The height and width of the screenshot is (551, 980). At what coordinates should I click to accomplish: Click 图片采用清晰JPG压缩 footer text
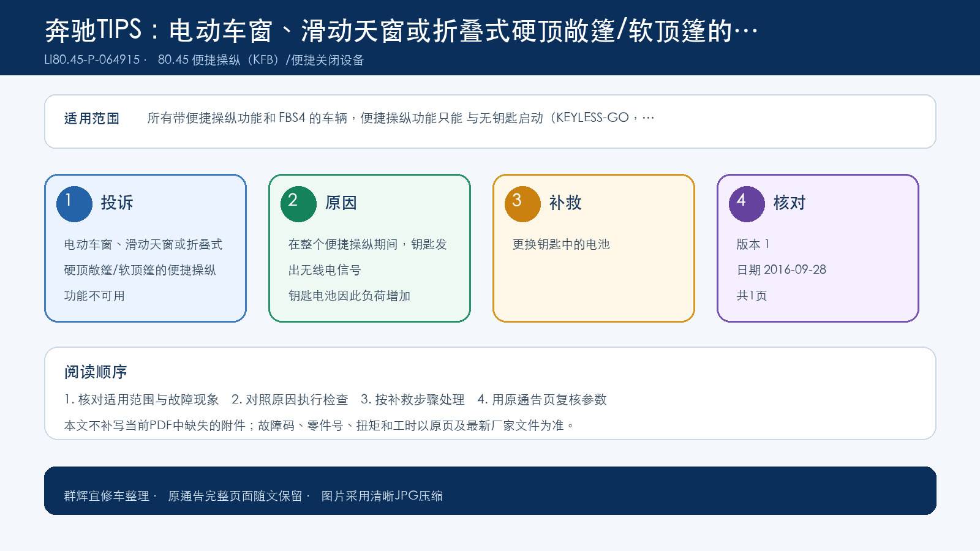point(382,496)
